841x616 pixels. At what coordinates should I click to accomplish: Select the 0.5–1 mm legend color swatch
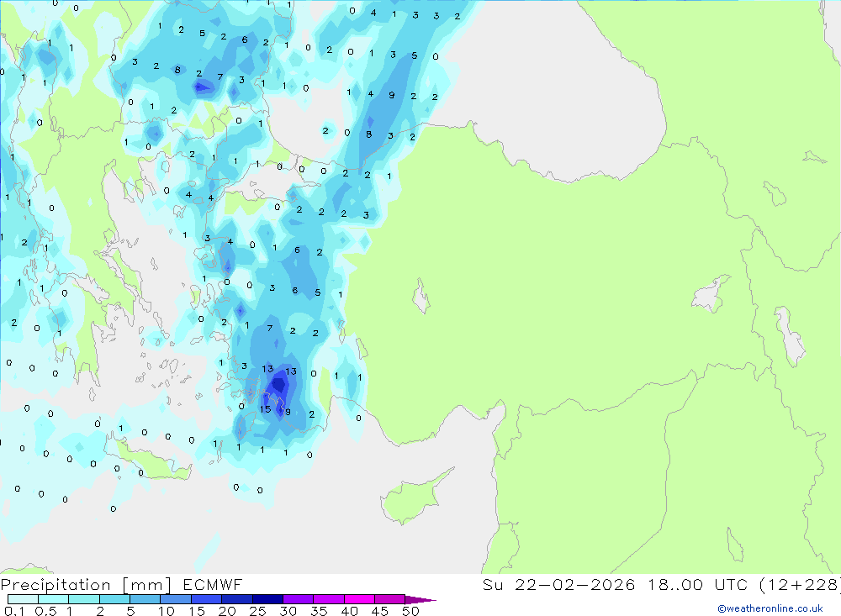point(54,599)
